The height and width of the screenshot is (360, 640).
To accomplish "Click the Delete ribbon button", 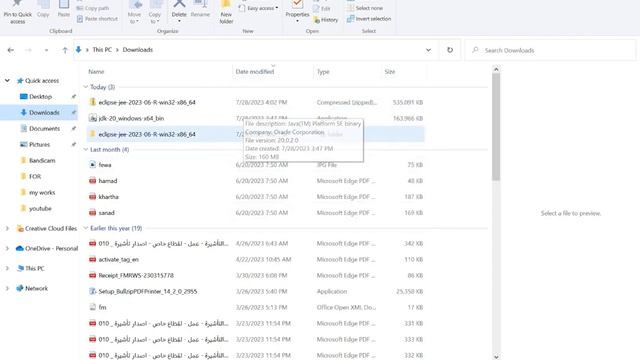I will [x=179, y=10].
